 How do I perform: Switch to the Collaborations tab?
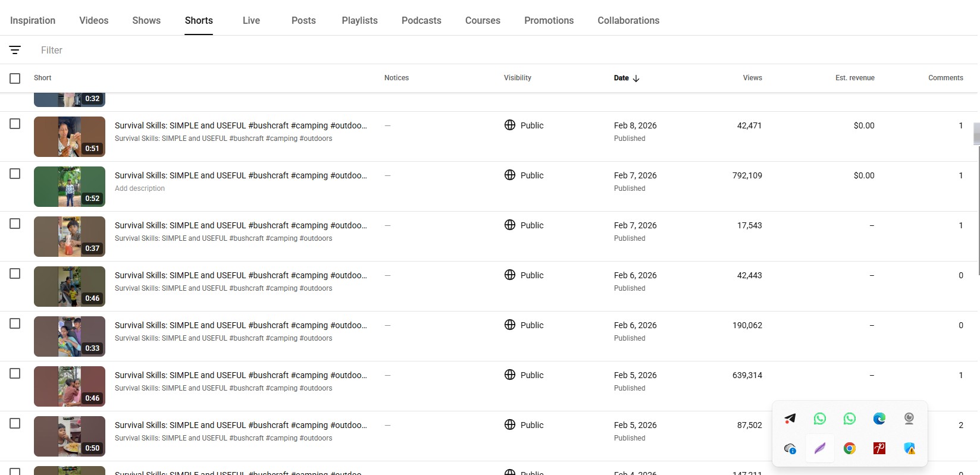click(628, 20)
